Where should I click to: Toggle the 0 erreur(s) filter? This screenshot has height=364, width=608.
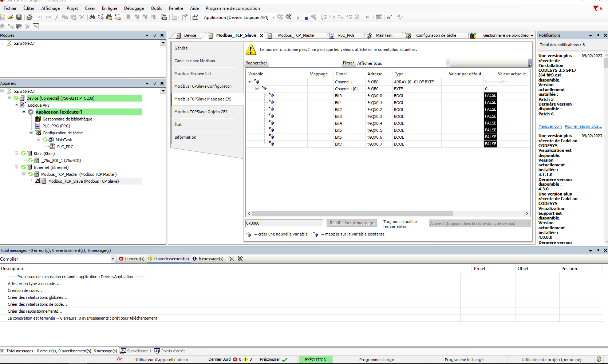(132, 259)
